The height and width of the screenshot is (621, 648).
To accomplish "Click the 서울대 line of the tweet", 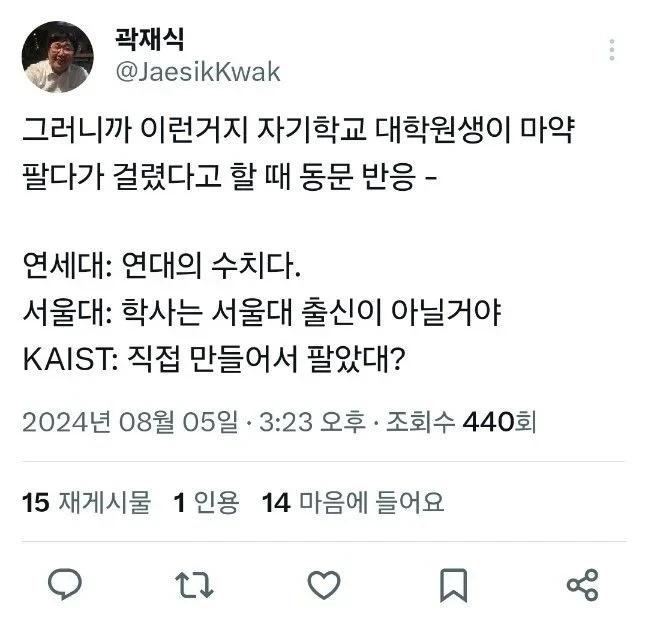I will (262, 311).
